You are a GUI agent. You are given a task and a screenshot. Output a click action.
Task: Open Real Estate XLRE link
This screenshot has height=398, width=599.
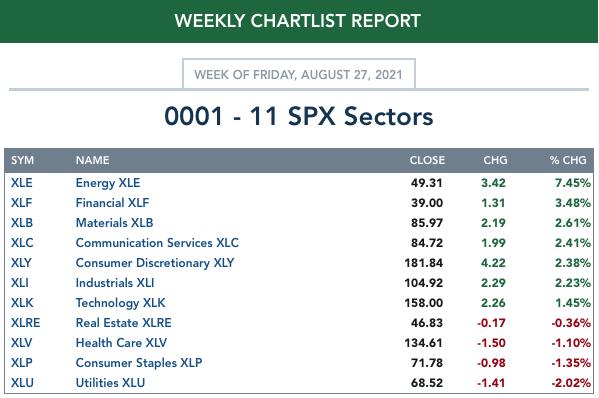coord(123,323)
